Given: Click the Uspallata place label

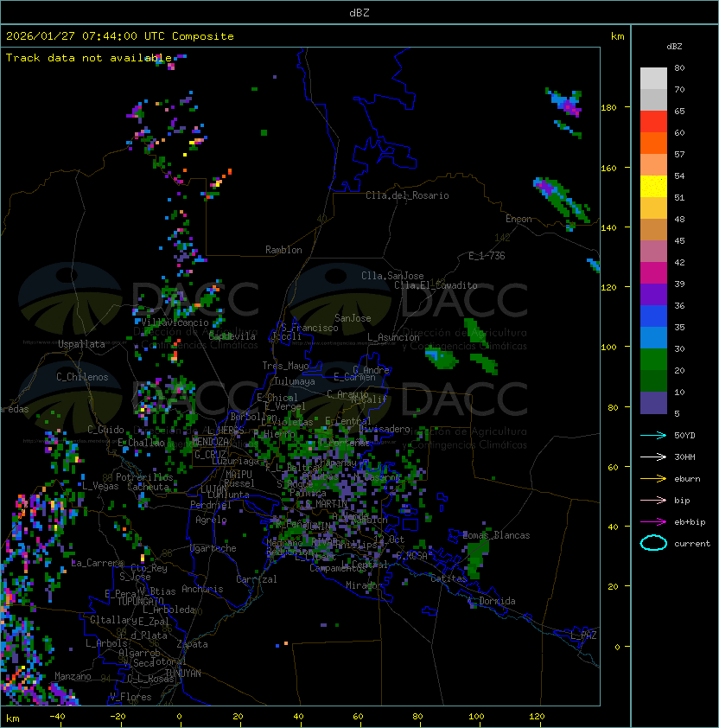Looking at the screenshot, I should [81, 344].
